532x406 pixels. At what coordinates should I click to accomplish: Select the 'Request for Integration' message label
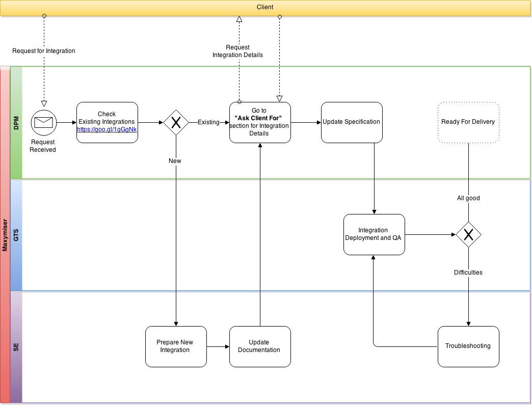44,51
